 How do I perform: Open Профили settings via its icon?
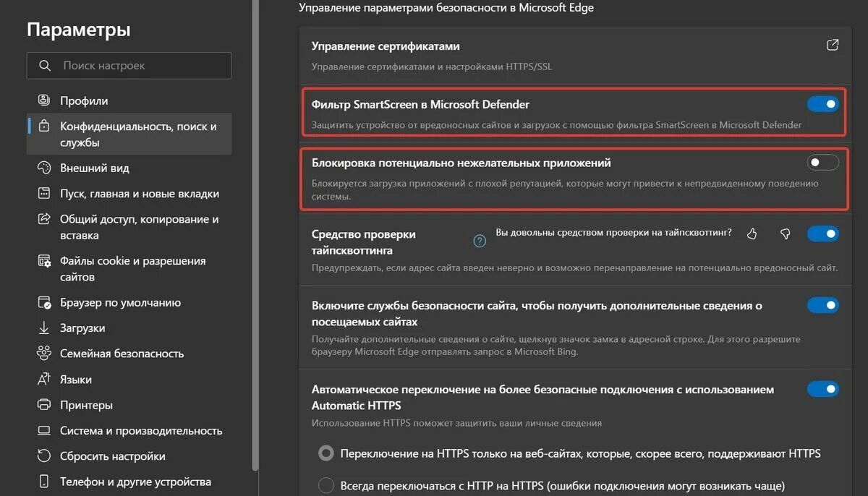coord(45,101)
